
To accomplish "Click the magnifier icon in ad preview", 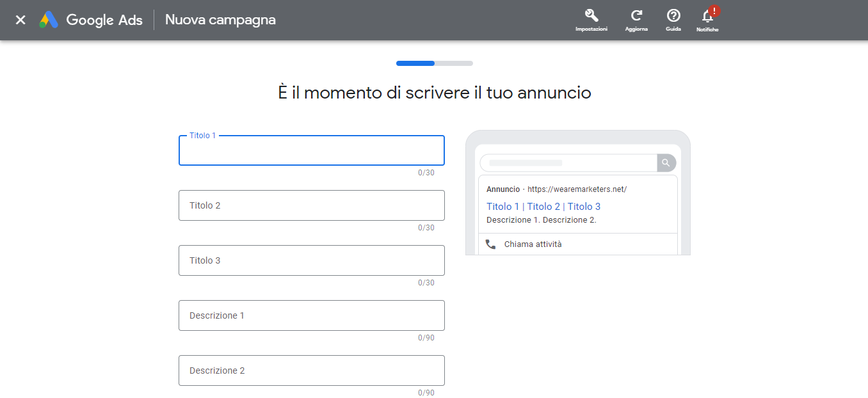I will (666, 163).
